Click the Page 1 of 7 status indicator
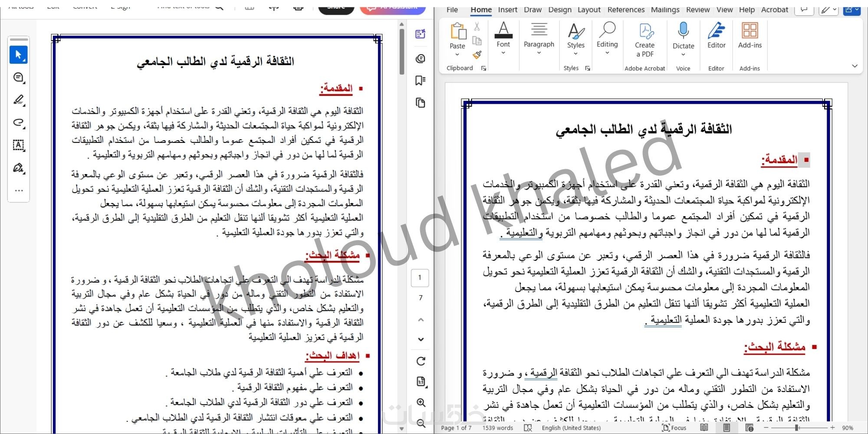Image resolution: width=868 pixels, height=434 pixels. coord(456,428)
